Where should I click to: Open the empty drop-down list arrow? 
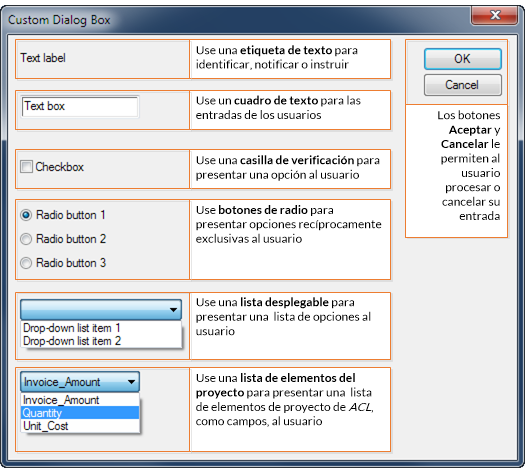pos(173,310)
